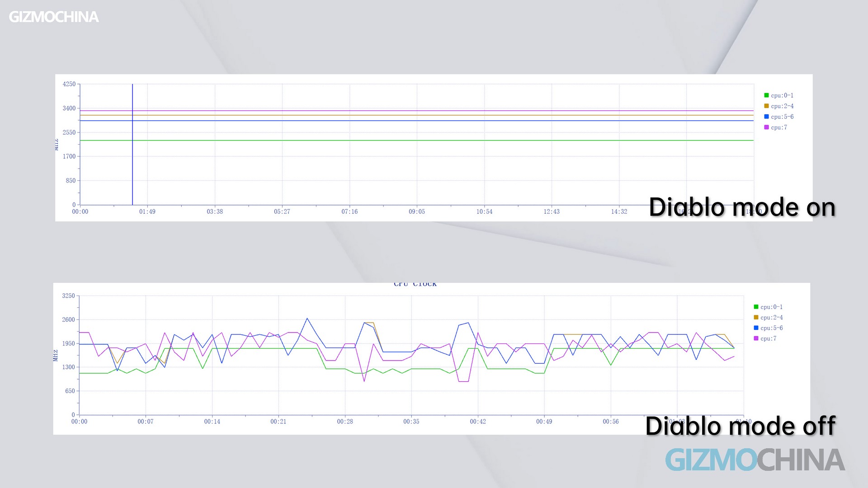The height and width of the screenshot is (488, 868).
Task: Click the CPU Clock title above bottom chart
Action: click(x=415, y=284)
